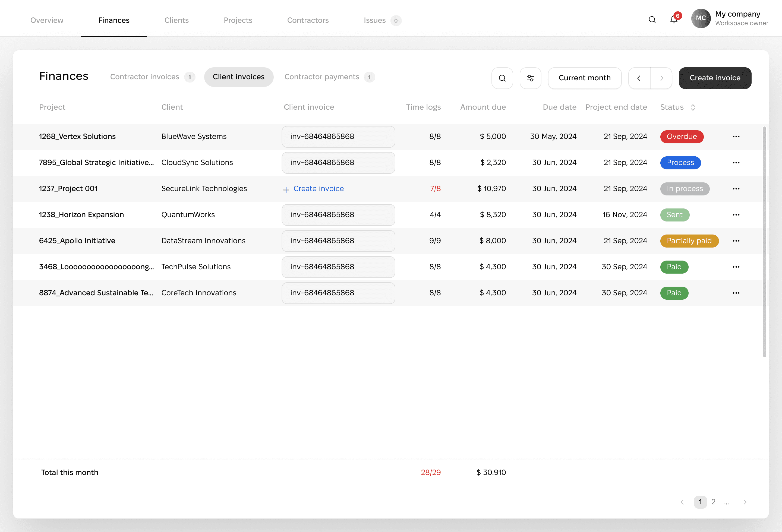Open the Contractor payments tab
This screenshot has width=782, height=532.
pos(322,77)
